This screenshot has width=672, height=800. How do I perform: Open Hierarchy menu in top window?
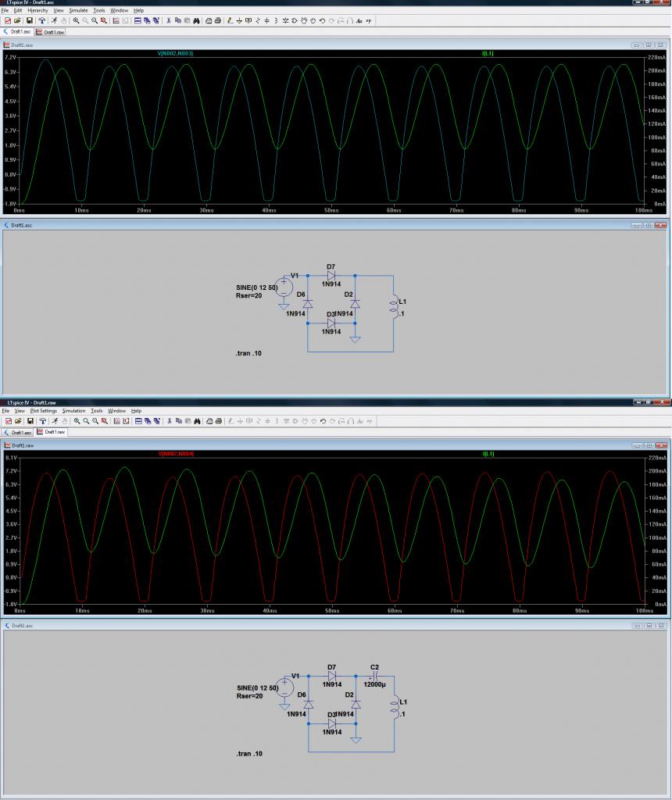38,10
